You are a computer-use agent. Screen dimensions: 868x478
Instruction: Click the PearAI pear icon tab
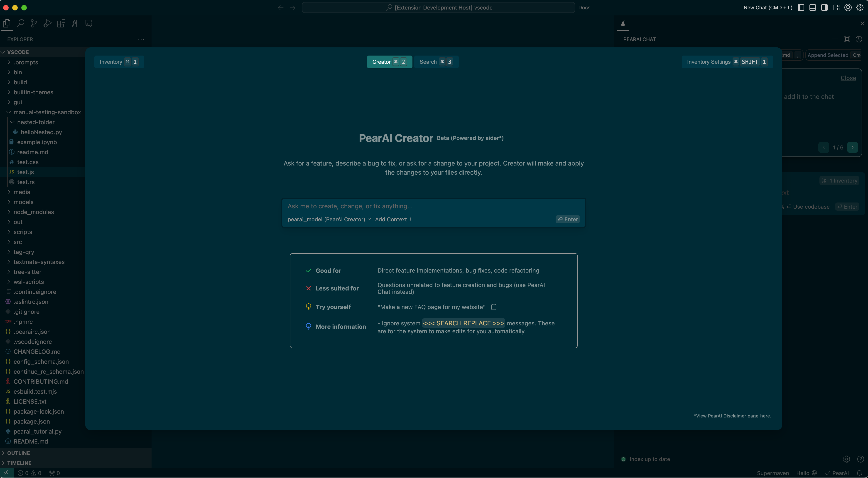click(623, 24)
